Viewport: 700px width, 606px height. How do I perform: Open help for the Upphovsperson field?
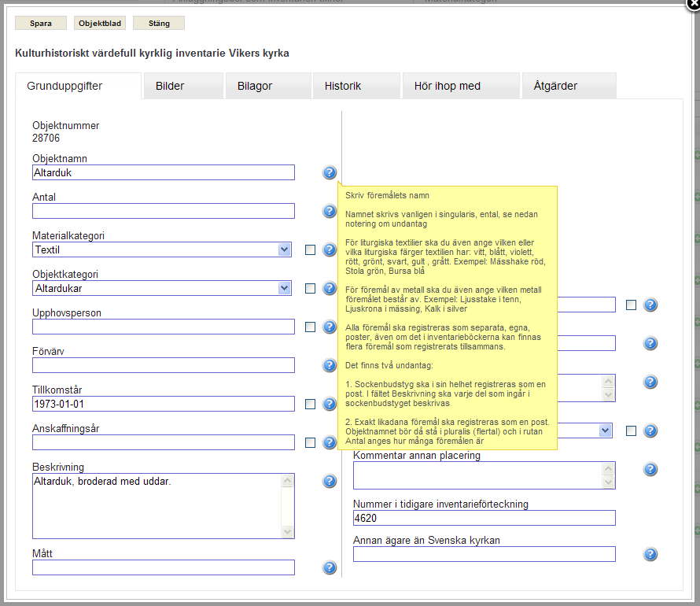tap(330, 327)
